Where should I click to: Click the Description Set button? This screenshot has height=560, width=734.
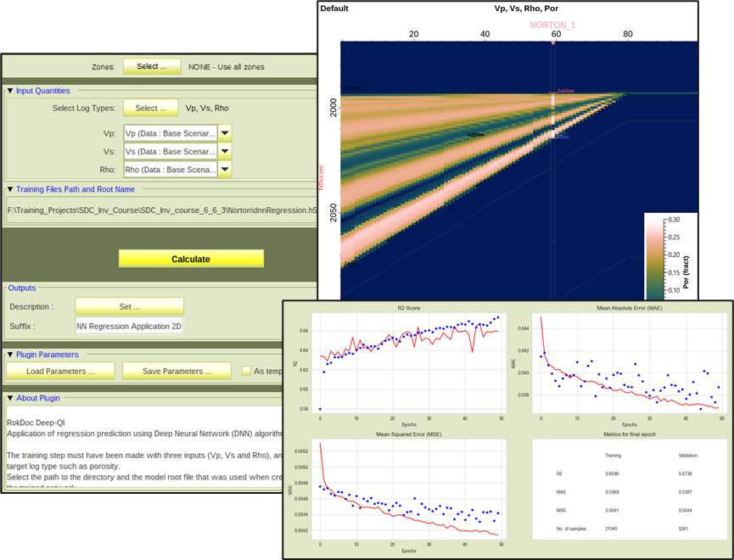pyautogui.click(x=129, y=307)
